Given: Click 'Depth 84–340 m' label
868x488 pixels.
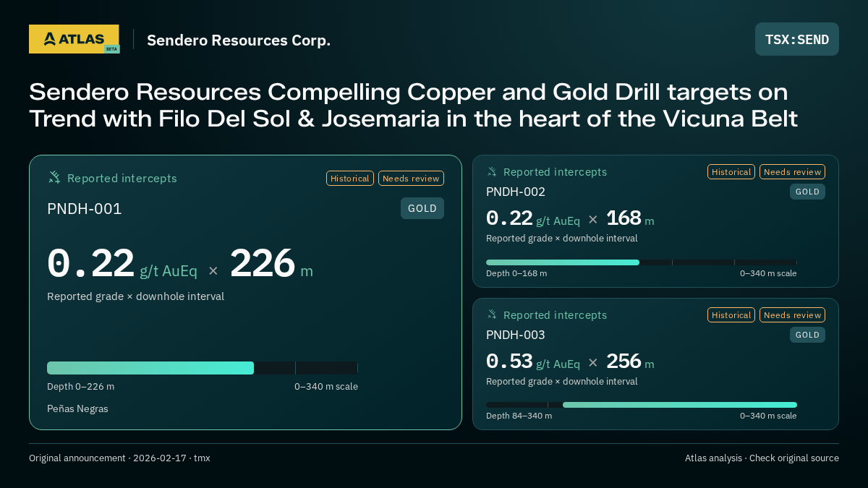Looking at the screenshot, I should pyautogui.click(x=519, y=416).
